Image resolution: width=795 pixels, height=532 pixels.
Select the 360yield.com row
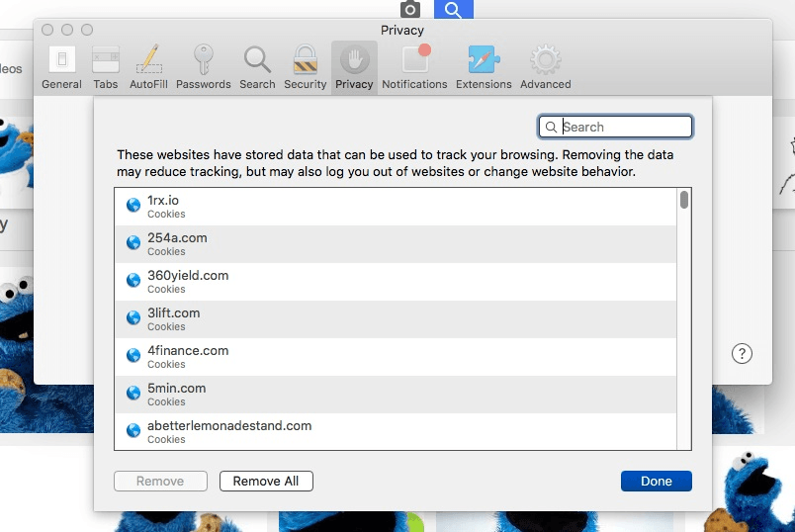point(396,282)
